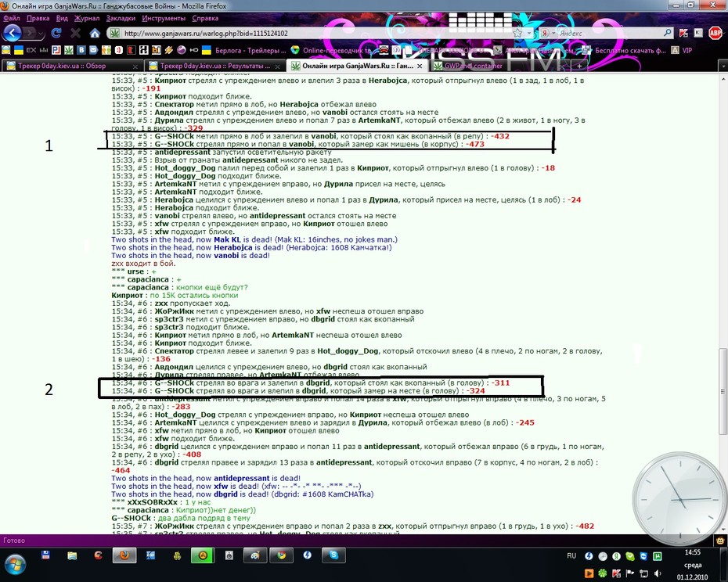Close the Онлайн игра GanjaWars.Ru tab

(420, 66)
